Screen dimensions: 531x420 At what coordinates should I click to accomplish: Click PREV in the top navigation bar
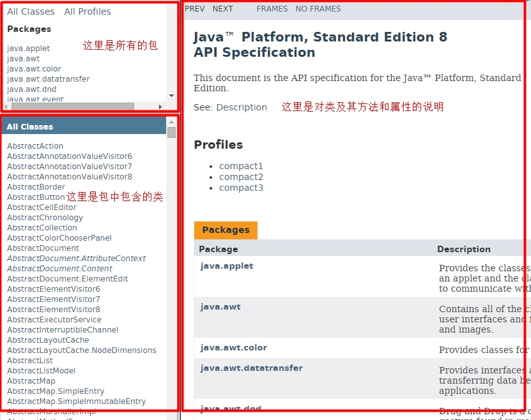(195, 9)
